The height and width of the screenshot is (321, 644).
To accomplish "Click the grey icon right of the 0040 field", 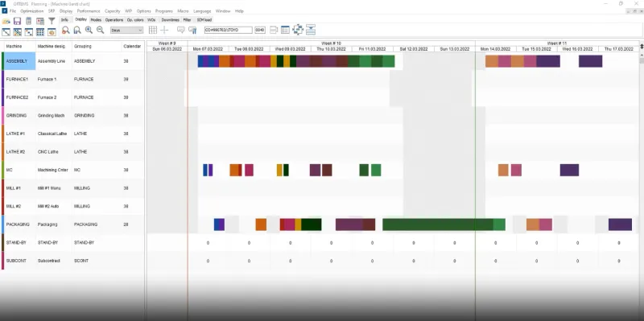I will (274, 30).
